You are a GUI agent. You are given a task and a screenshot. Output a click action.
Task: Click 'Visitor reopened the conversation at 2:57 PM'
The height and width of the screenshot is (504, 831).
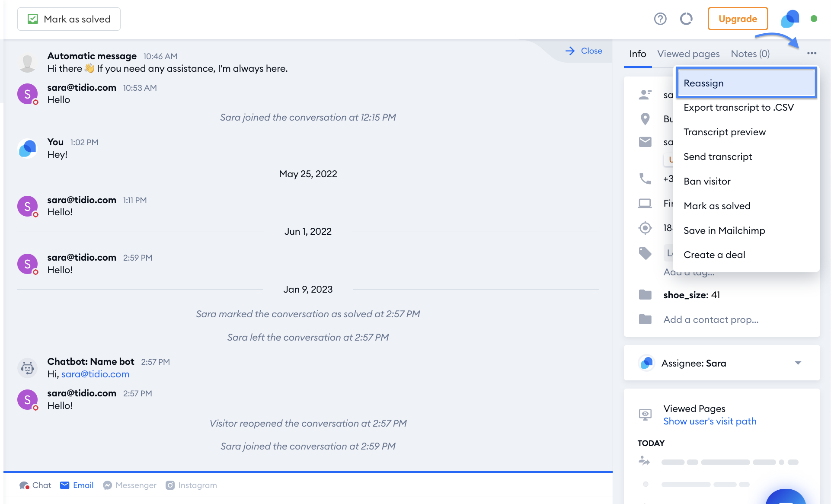click(308, 424)
